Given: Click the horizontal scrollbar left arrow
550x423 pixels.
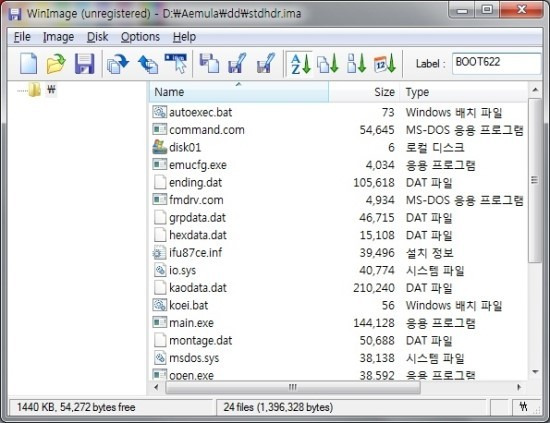Looking at the screenshot, I should click(156, 388).
